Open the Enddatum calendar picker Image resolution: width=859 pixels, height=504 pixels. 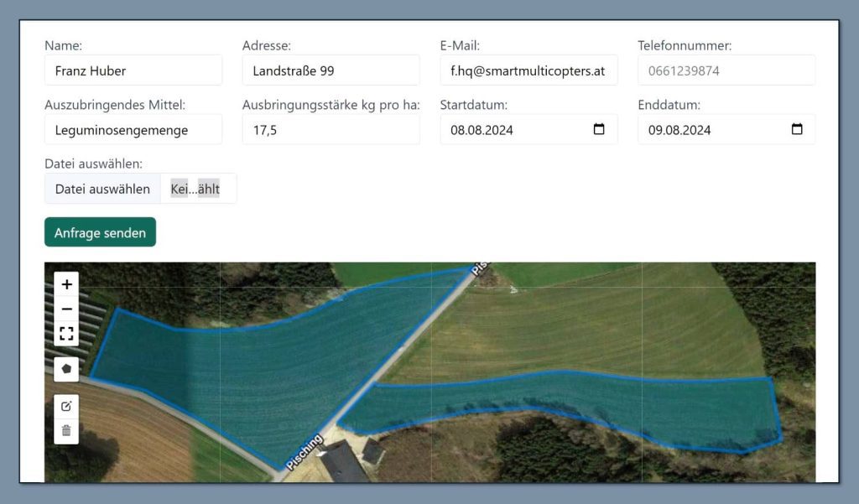pos(797,130)
